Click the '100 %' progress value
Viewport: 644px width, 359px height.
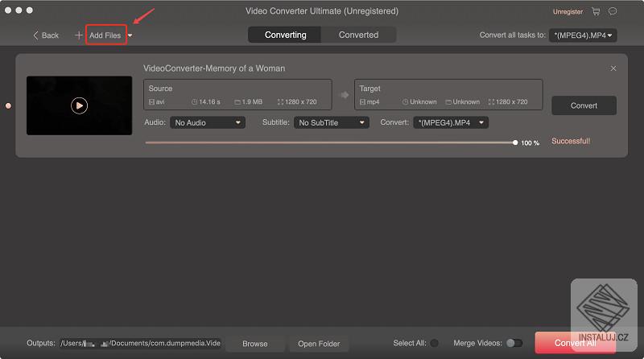530,143
